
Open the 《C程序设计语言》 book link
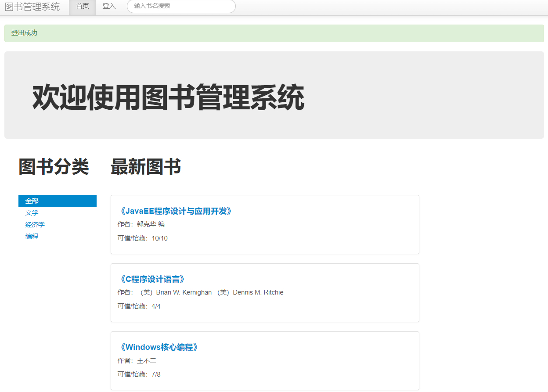[151, 279]
